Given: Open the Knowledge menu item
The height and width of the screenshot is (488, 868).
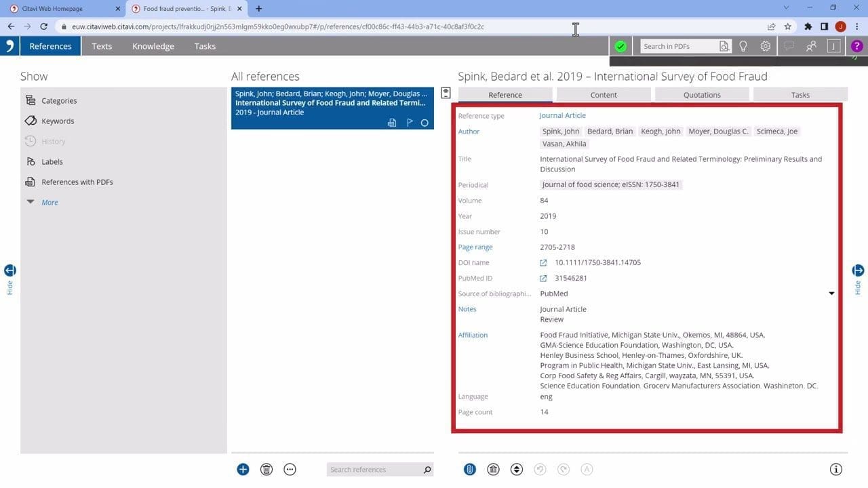Looking at the screenshot, I should [153, 46].
